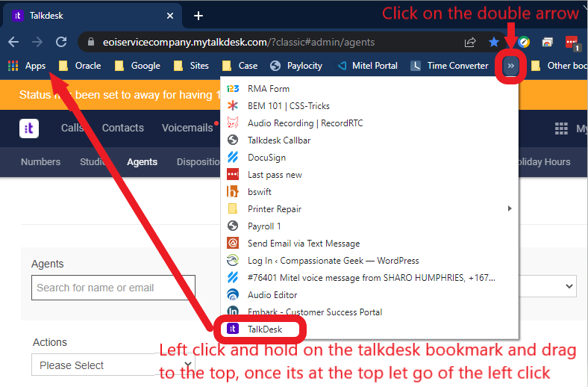Open the Paylocity bookmark
The height and width of the screenshot is (387, 588).
click(x=296, y=66)
